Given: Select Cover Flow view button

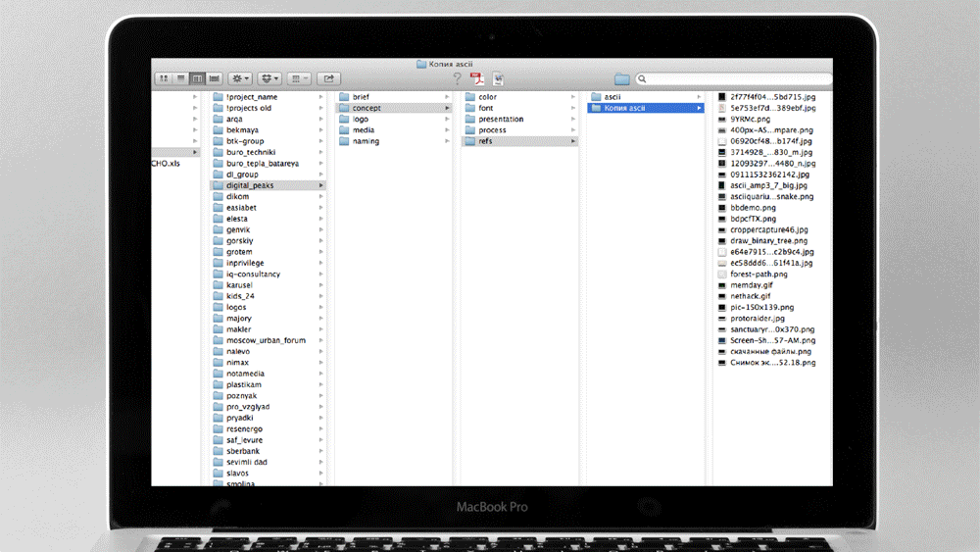Looking at the screenshot, I should pos(215,78).
